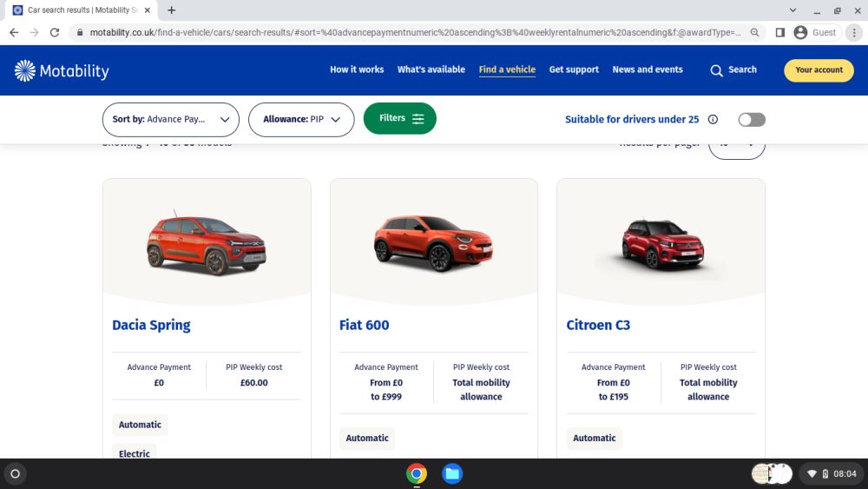Screen dimensions: 868x489
Task: Click the Dacia Spring car image
Action: click(207, 244)
